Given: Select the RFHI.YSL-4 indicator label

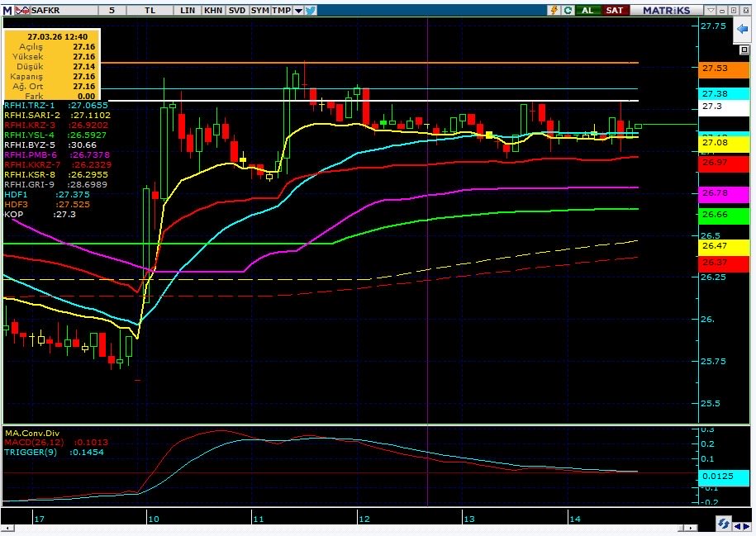Looking at the screenshot, I should tap(29, 135).
